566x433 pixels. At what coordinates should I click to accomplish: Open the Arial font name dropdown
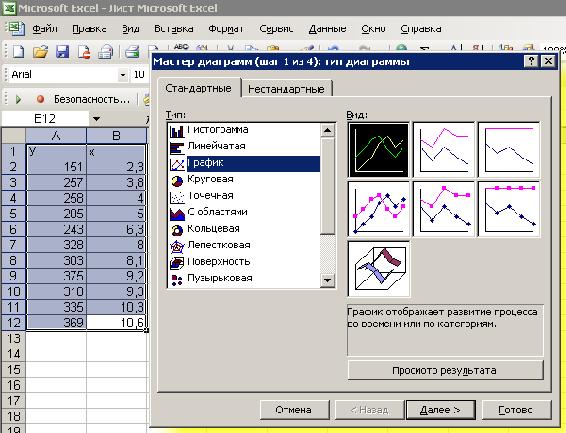123,75
